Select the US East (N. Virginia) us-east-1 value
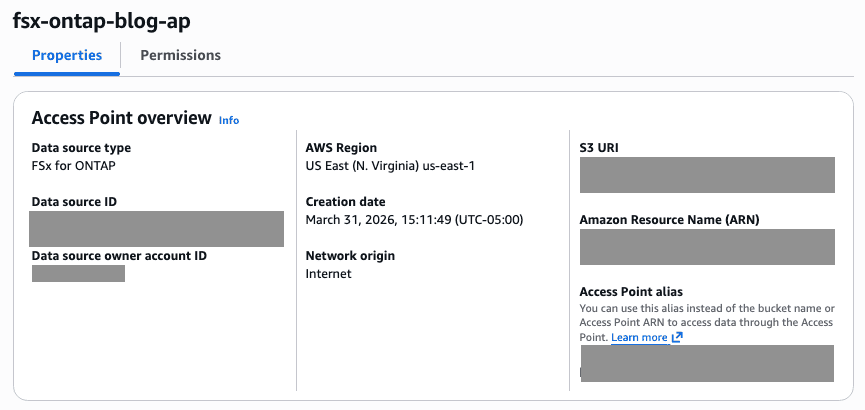Viewport: 865px width, 410px height. pyautogui.click(x=390, y=166)
